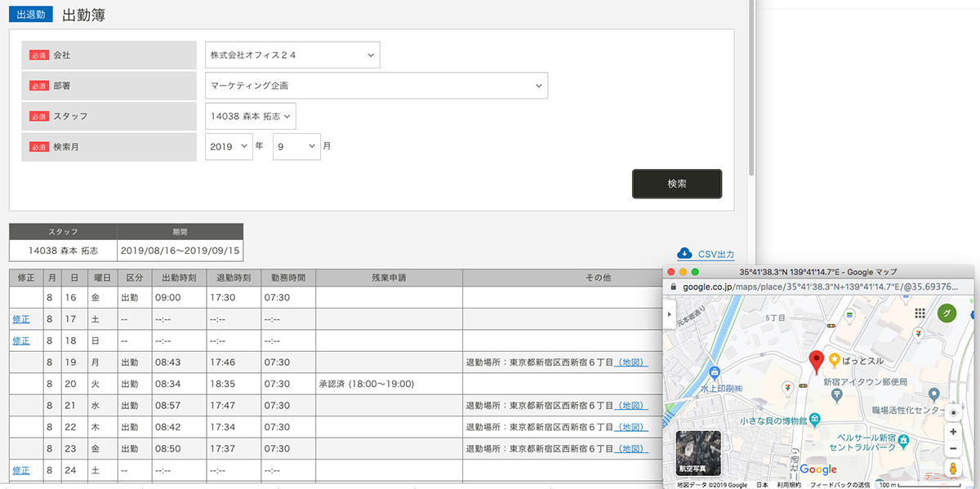Click the 検索 search button
Screen dimensions: 980x489
676,184
